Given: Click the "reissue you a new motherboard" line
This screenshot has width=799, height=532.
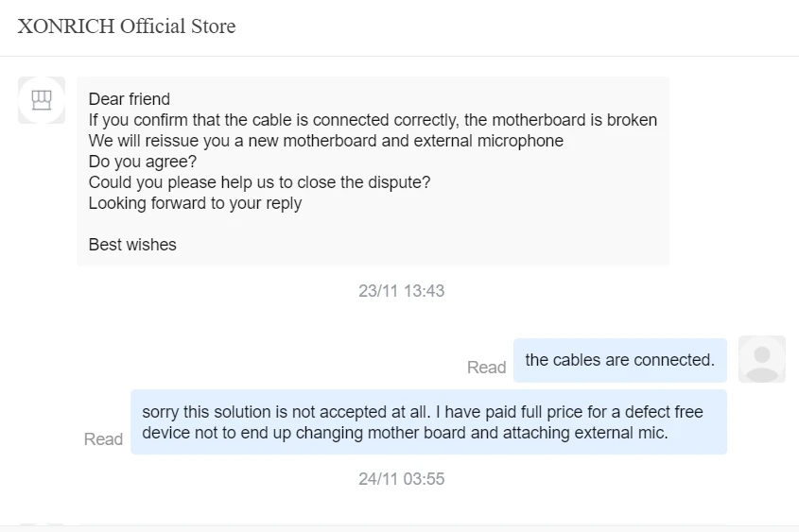Looking at the screenshot, I should [325, 141].
